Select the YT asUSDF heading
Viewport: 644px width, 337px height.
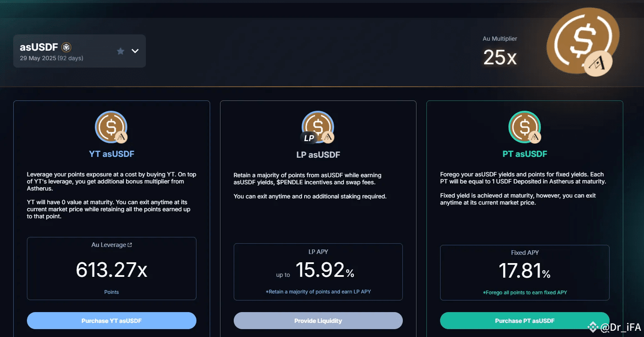pyautogui.click(x=111, y=154)
